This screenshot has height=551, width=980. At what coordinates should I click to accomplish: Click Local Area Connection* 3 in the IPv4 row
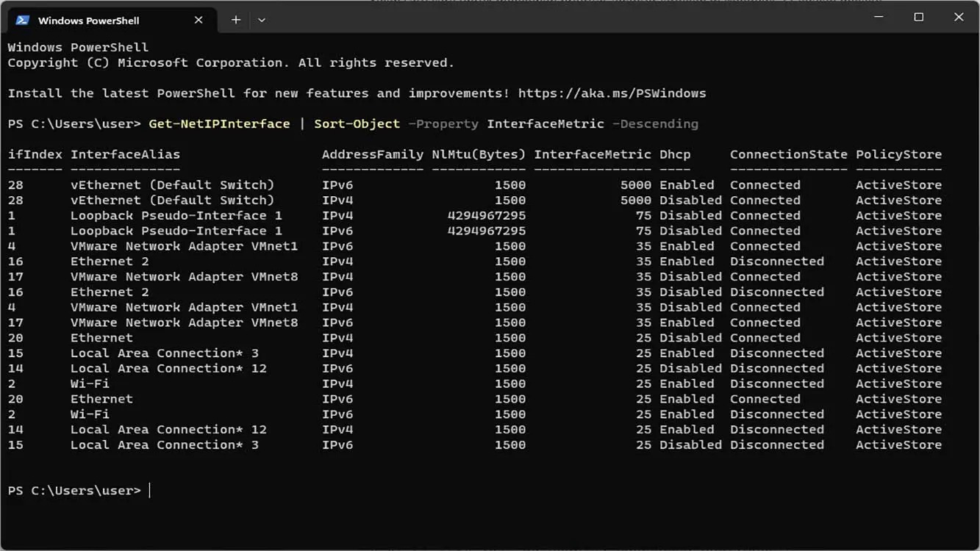point(165,353)
